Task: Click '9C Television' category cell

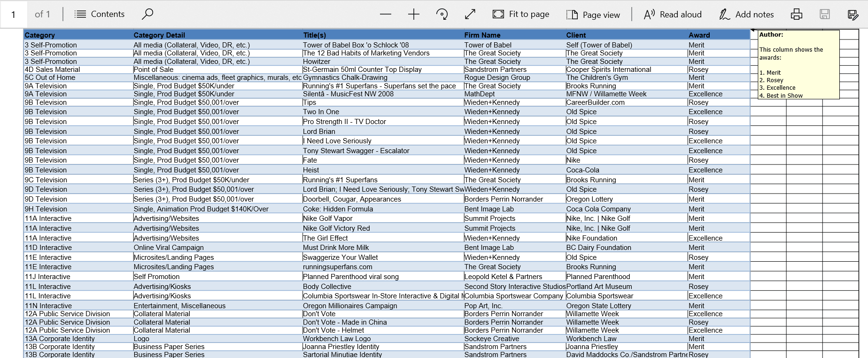Action: pyautogui.click(x=46, y=180)
